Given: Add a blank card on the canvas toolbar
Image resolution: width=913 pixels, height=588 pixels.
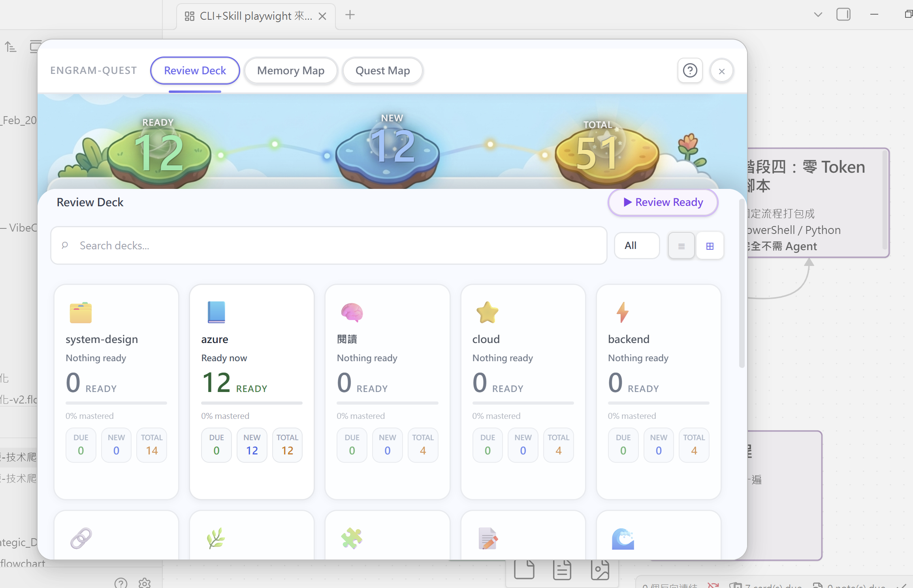Looking at the screenshot, I should 524,570.
